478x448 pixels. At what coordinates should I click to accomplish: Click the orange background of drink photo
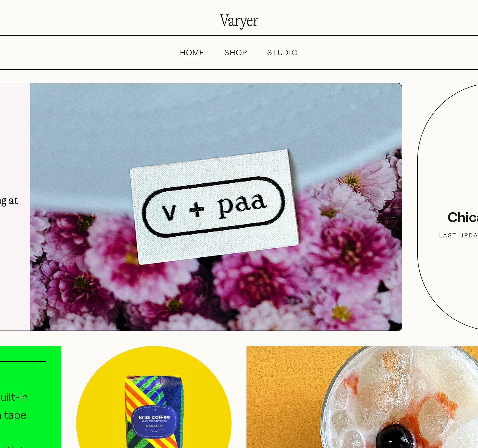(x=281, y=398)
